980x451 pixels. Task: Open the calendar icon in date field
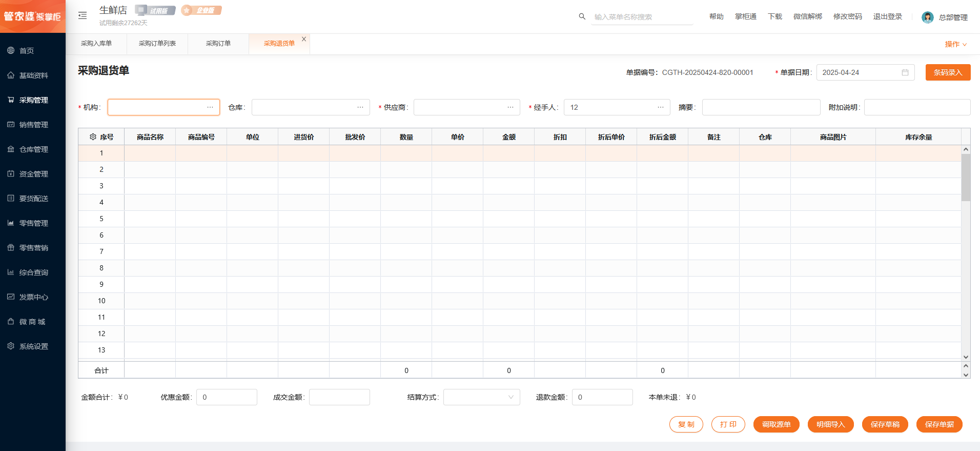pos(905,72)
